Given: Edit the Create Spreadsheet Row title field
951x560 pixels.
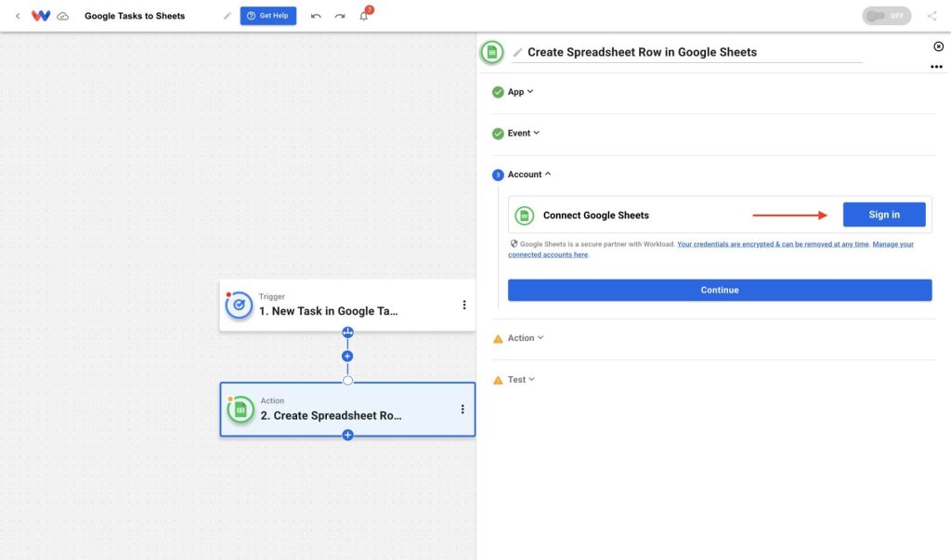Looking at the screenshot, I should coord(686,52).
